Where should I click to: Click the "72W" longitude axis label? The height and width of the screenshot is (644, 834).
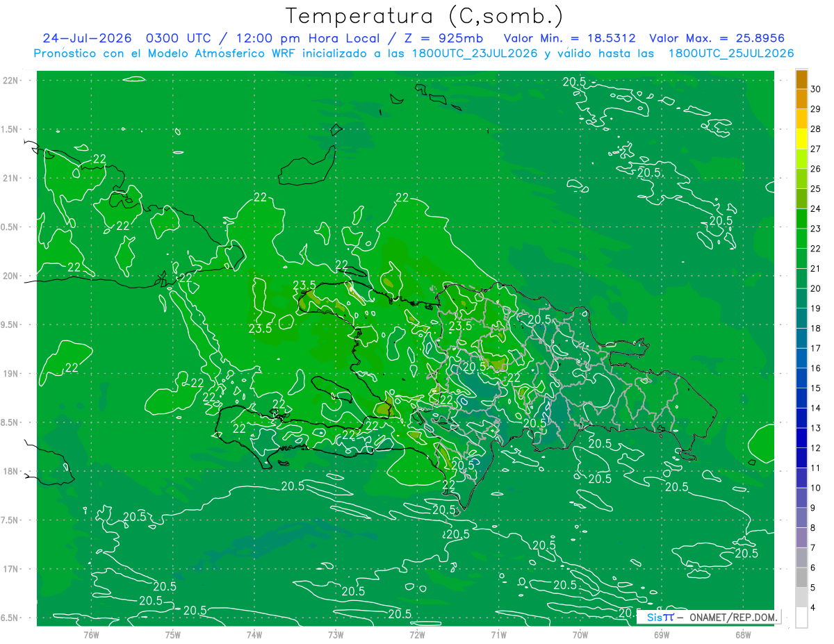[x=417, y=634]
